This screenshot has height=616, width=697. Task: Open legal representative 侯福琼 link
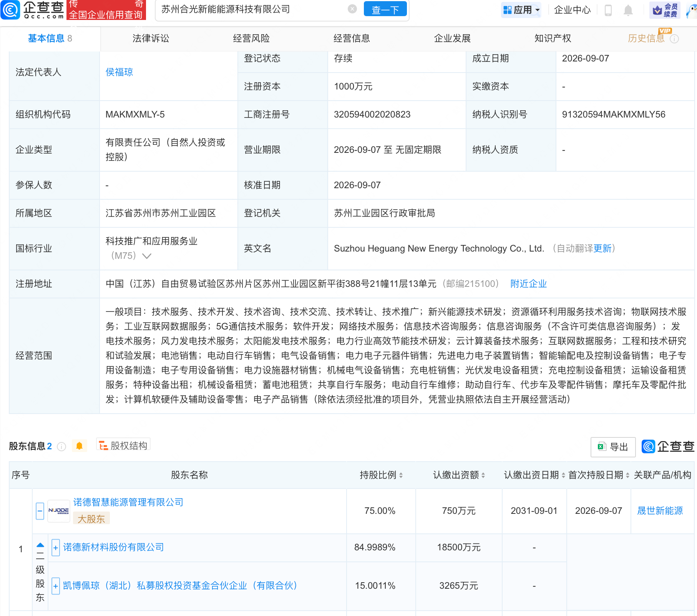[119, 72]
